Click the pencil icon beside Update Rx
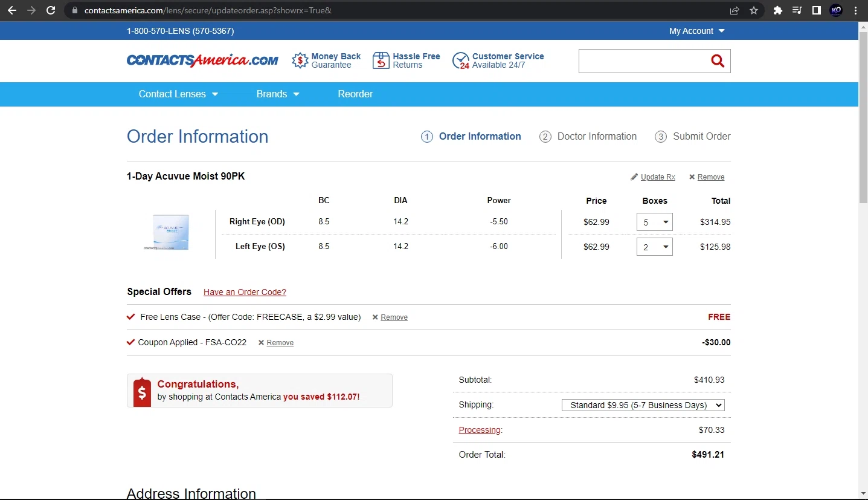868x500 pixels. (x=634, y=177)
